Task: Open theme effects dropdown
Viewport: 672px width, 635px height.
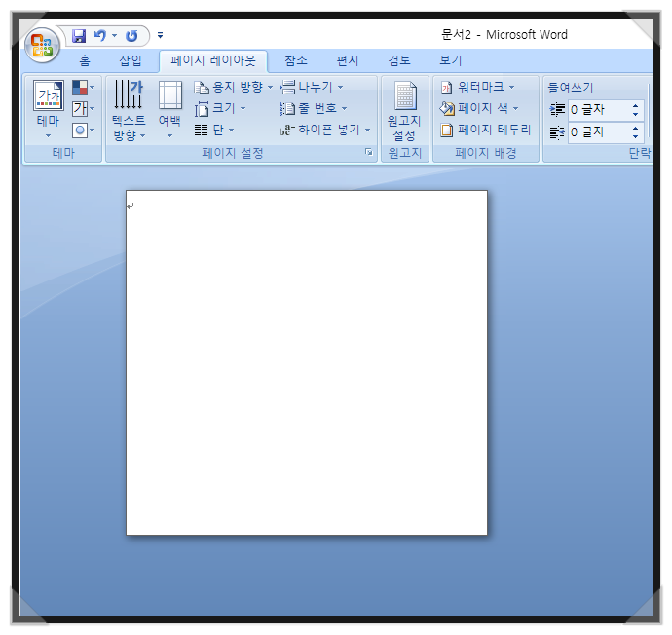Action: pos(83,131)
